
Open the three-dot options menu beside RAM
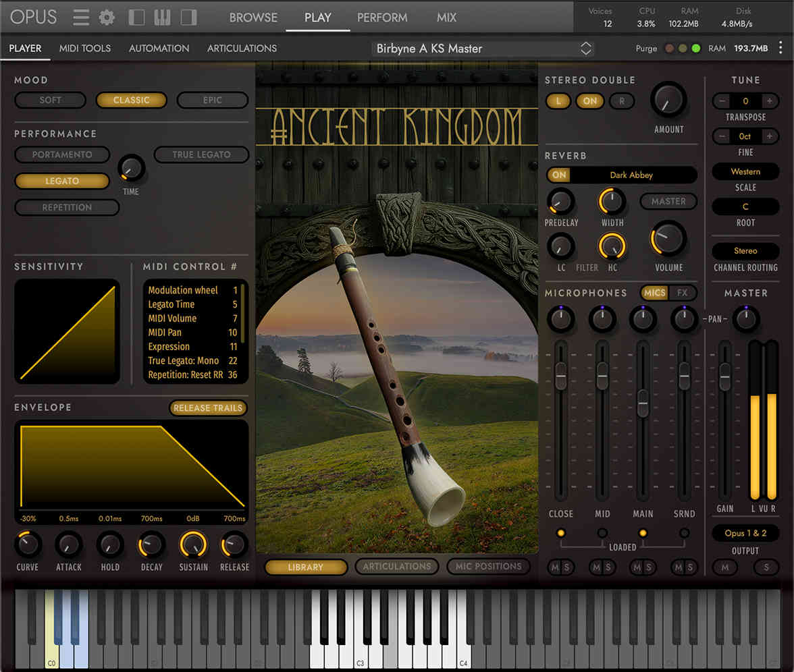click(781, 48)
